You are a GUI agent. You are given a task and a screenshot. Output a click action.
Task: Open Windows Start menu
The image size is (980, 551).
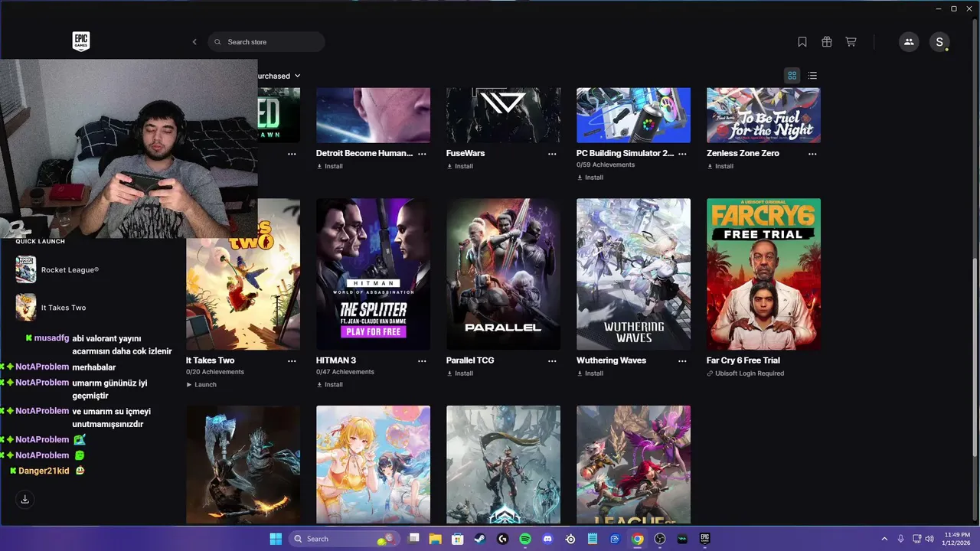276,539
